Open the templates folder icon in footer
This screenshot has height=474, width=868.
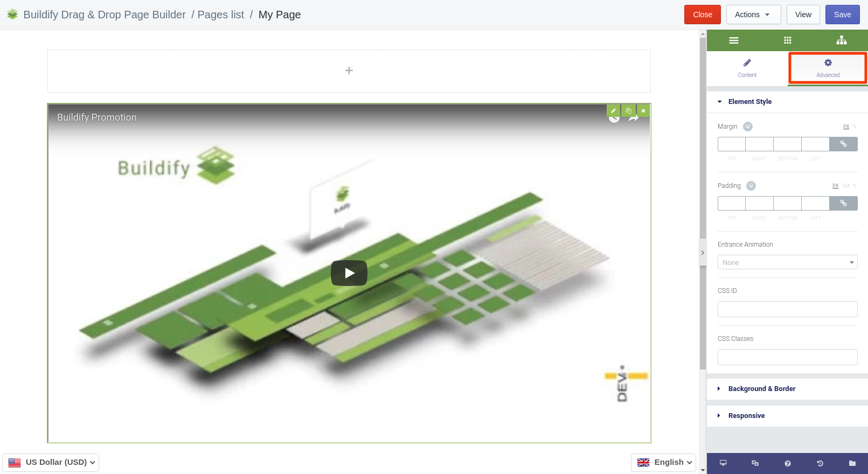(852, 463)
